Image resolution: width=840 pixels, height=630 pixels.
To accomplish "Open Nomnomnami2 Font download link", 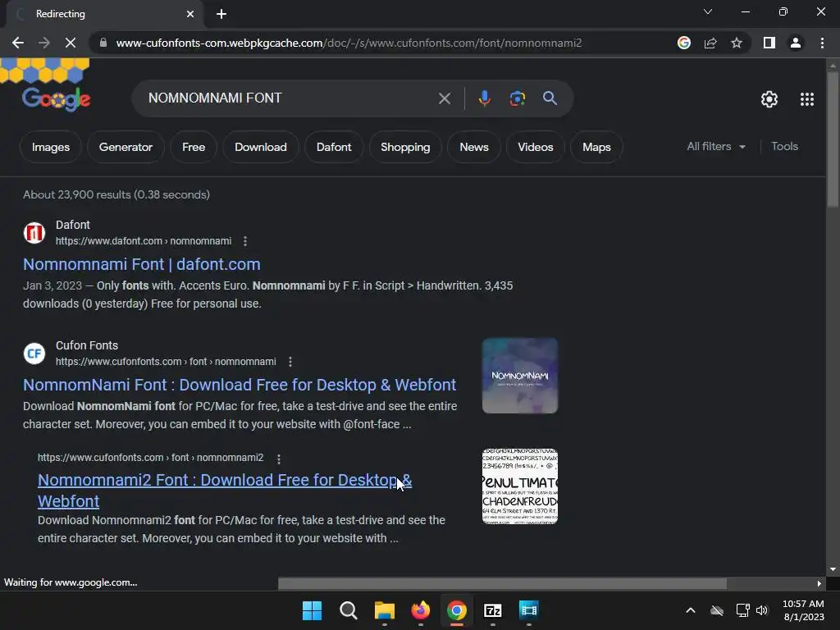I will [x=225, y=491].
